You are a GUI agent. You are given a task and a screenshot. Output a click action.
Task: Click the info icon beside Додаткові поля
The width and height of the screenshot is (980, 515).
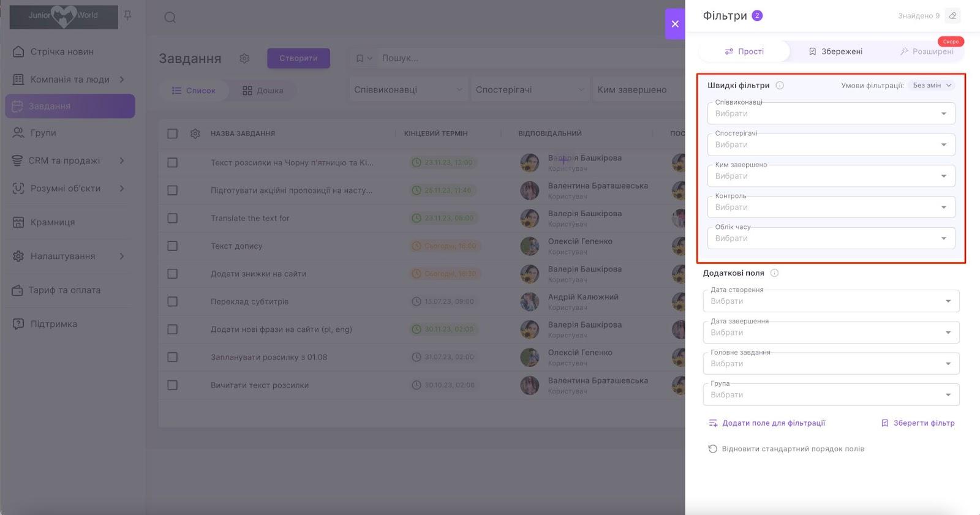pos(774,273)
